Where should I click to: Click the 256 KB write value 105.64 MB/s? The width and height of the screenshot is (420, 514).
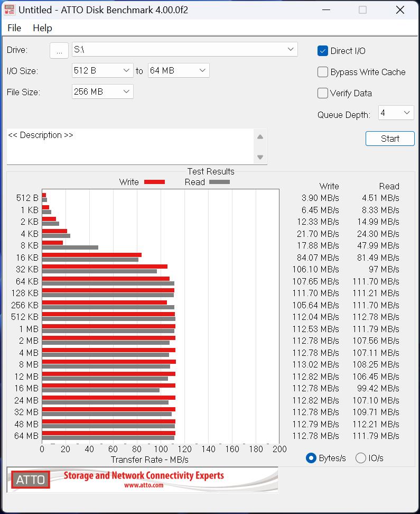(315, 305)
